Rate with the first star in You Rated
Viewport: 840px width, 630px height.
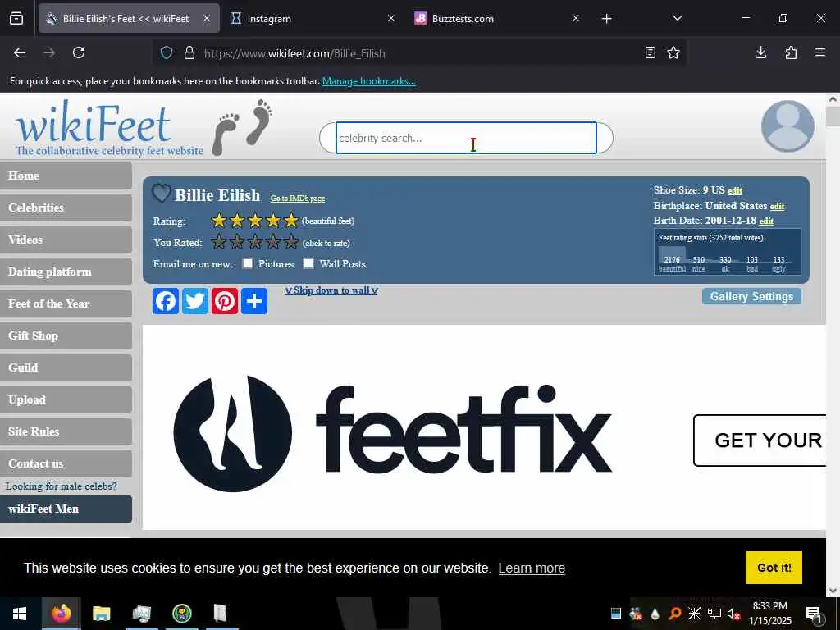tap(218, 242)
